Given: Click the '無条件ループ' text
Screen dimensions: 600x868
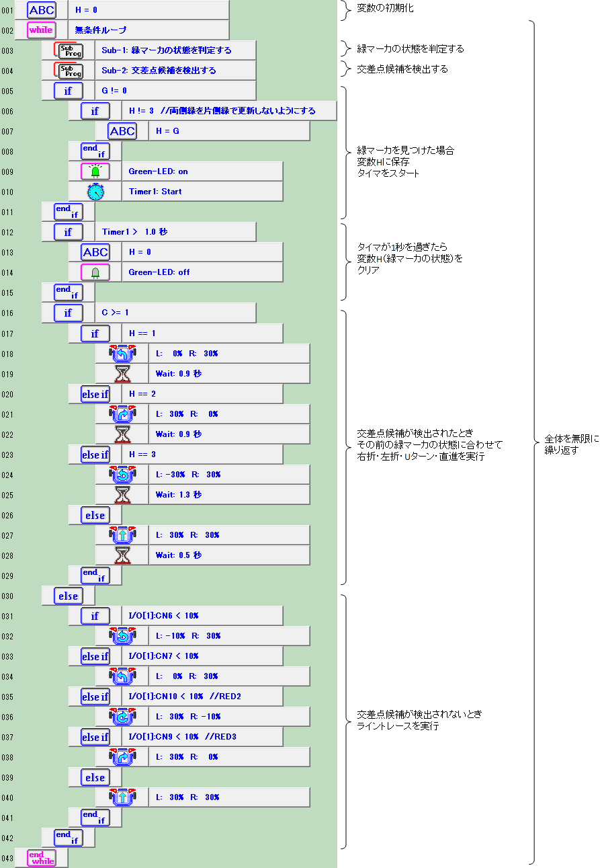Looking at the screenshot, I should point(100,30).
